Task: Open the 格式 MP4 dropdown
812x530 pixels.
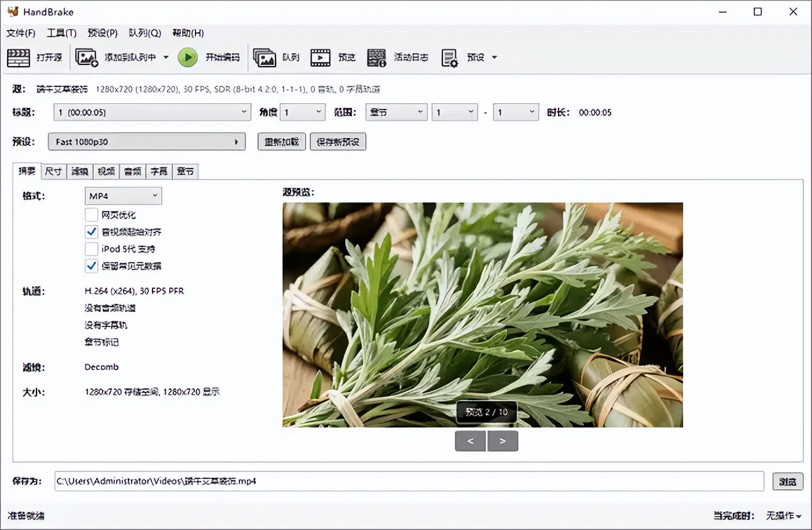Action: click(122, 195)
